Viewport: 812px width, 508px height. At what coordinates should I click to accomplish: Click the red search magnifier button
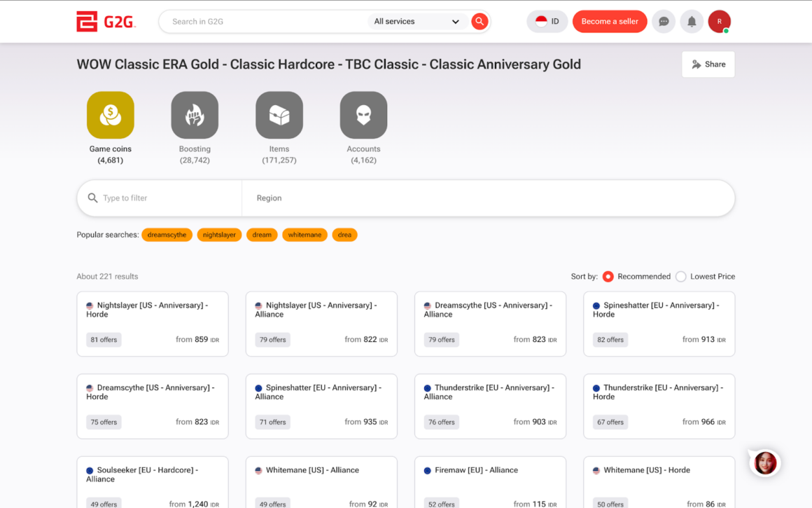(479, 22)
